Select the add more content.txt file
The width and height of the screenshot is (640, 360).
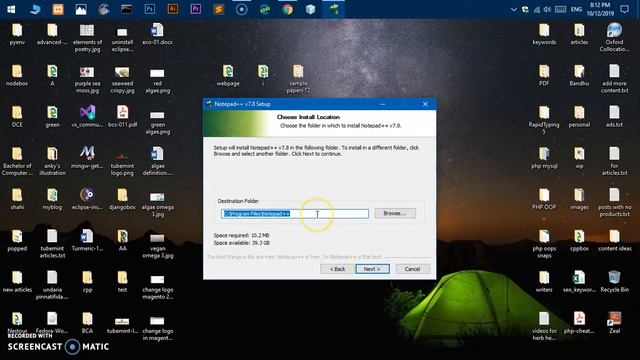[614, 79]
